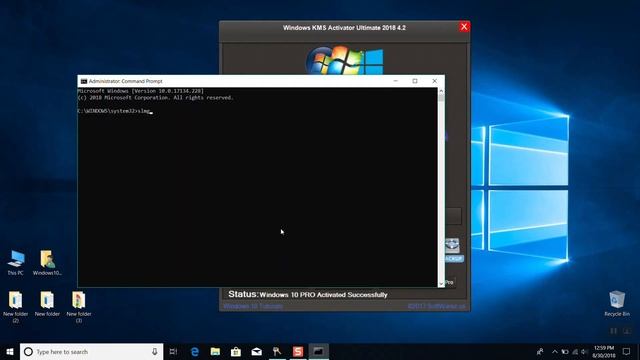Open Microsoft Store from the taskbar
The image size is (640, 360).
click(236, 351)
